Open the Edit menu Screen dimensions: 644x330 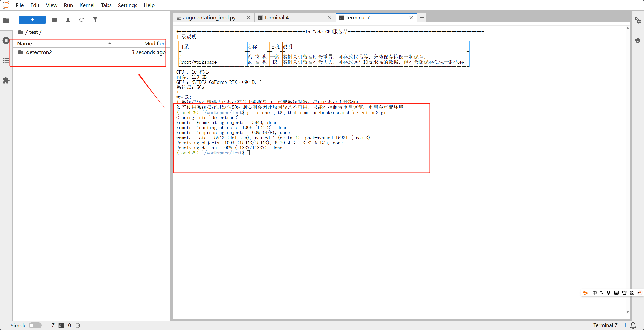point(35,5)
